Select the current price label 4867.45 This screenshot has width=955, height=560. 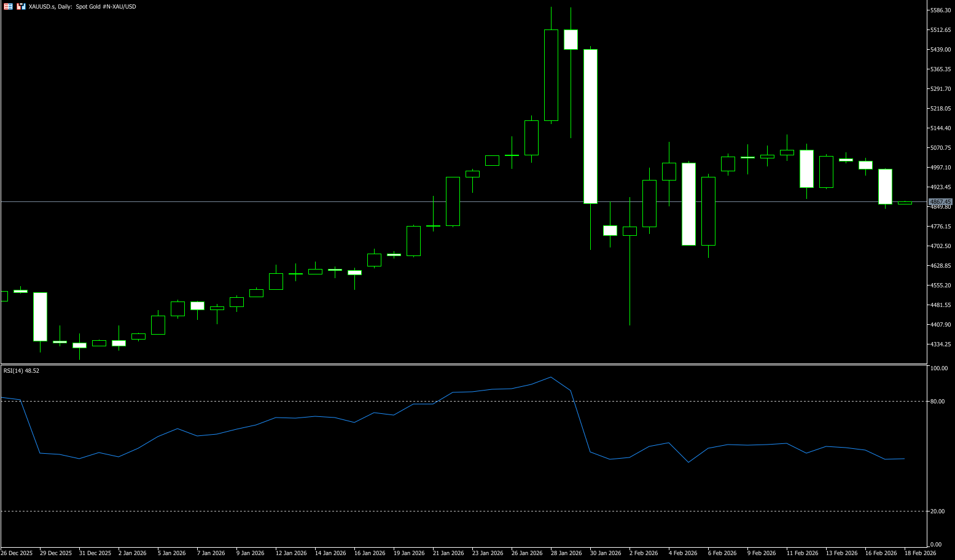(940, 201)
